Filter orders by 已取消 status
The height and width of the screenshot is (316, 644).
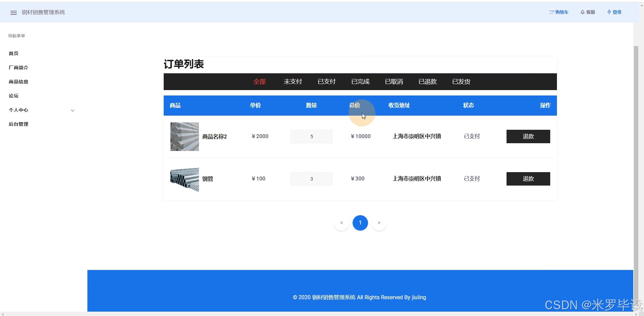tap(394, 81)
